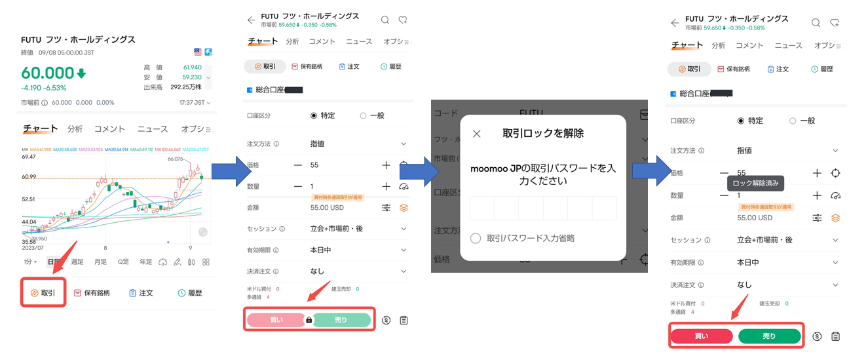The width and height of the screenshot is (868, 354).
Task: Tap the orange layers icon in the 金額 row, locked screen
Action: coord(404,208)
